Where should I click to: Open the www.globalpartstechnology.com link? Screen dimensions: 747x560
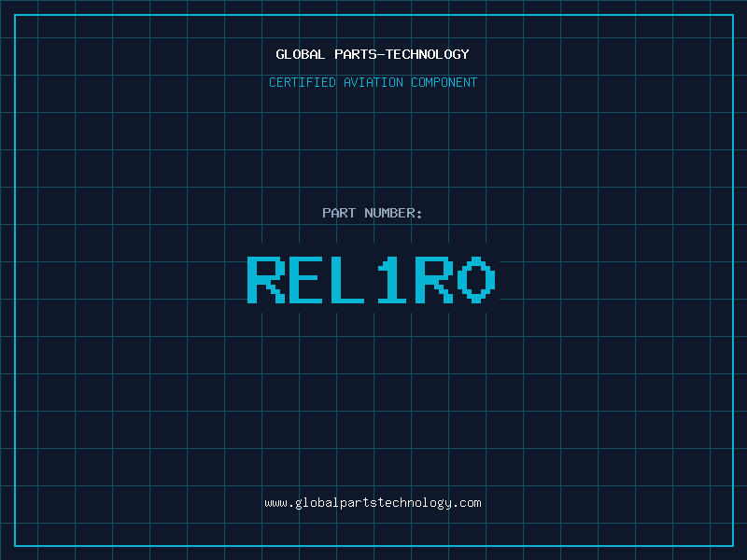click(373, 503)
